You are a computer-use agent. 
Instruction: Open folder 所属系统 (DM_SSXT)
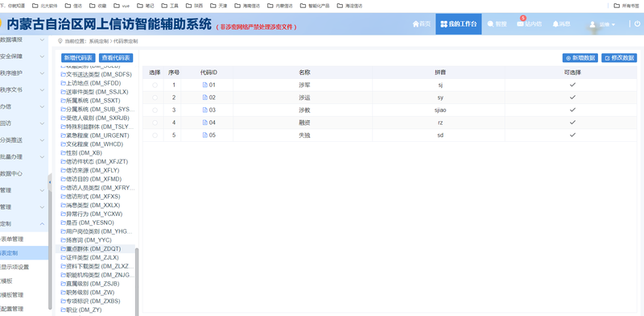coord(90,101)
